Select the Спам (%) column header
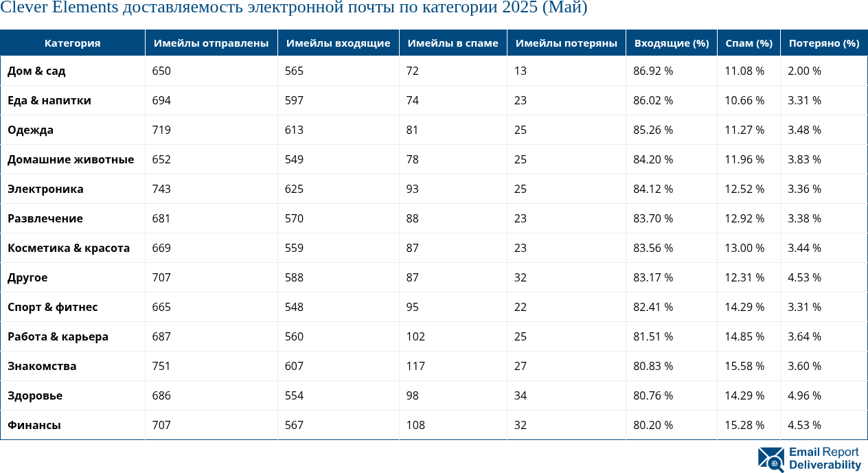Image resolution: width=868 pixels, height=473 pixels. point(749,43)
